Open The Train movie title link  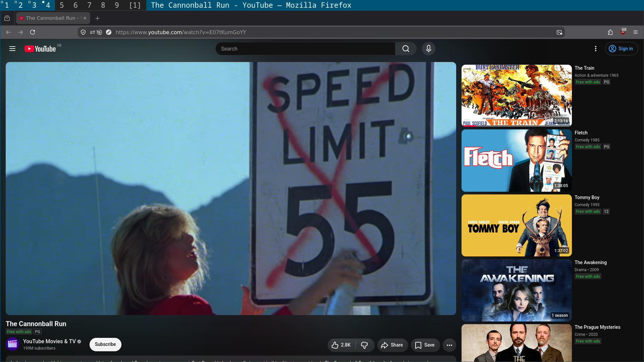pyautogui.click(x=584, y=68)
